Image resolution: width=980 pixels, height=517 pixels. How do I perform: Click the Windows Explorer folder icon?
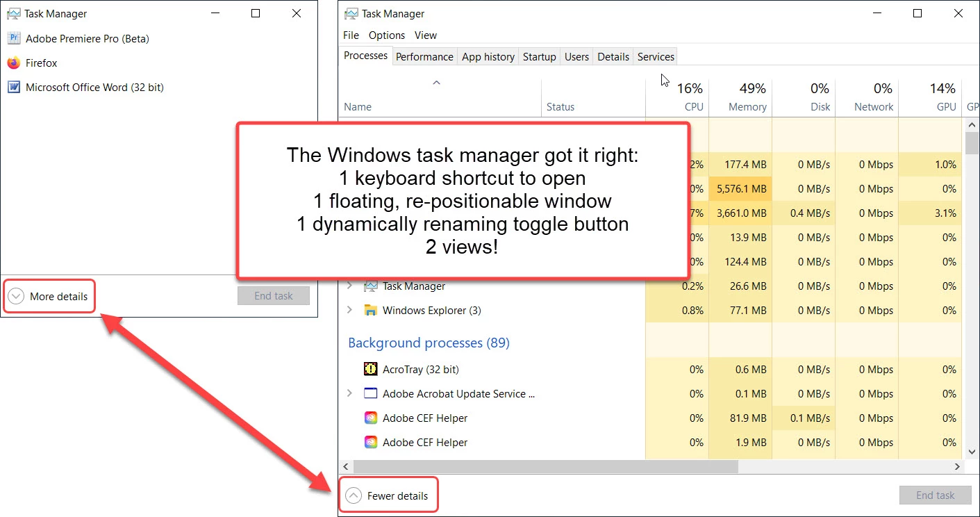click(x=371, y=311)
